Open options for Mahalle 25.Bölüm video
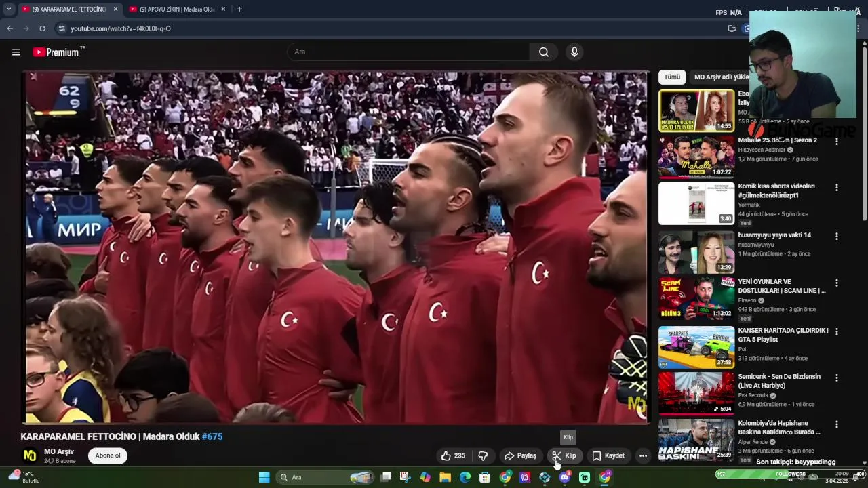 [837, 141]
